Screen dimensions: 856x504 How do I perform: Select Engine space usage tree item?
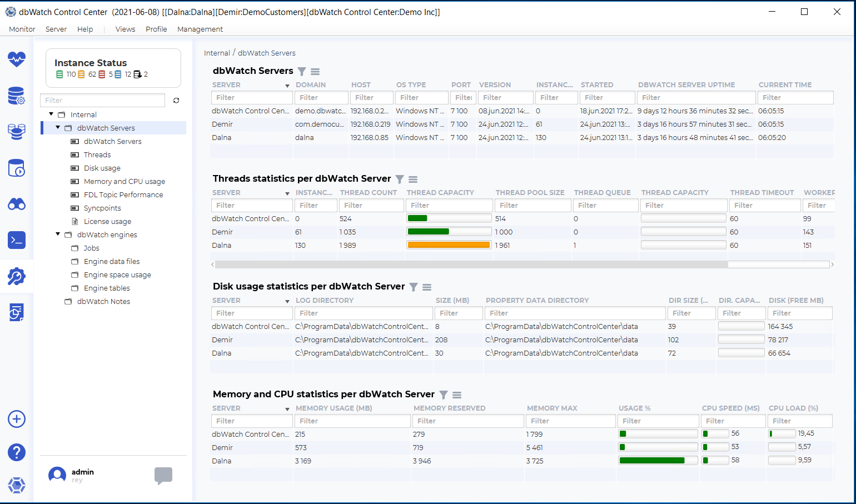click(x=117, y=275)
